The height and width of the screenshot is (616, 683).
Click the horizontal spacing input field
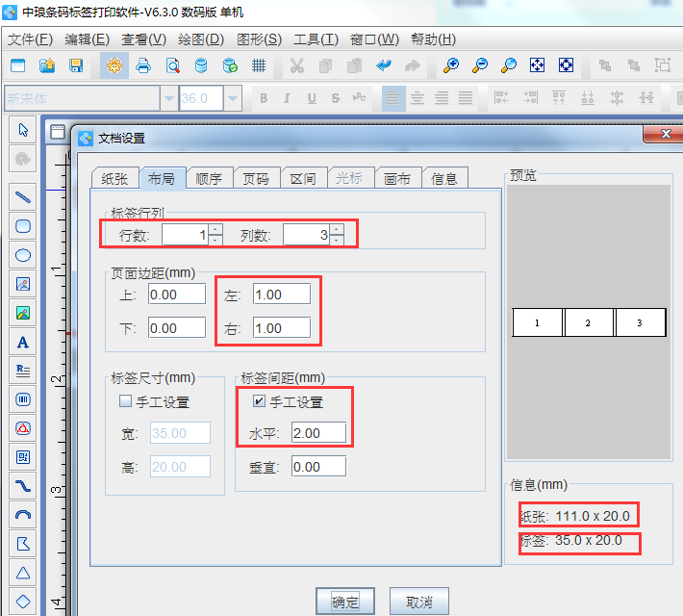pyautogui.click(x=319, y=433)
